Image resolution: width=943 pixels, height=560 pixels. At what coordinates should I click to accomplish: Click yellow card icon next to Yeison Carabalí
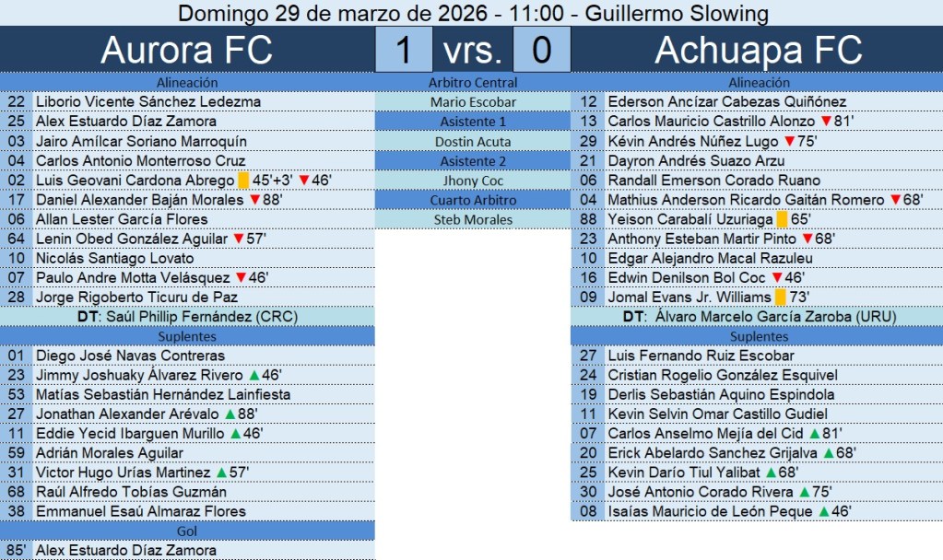point(781,220)
